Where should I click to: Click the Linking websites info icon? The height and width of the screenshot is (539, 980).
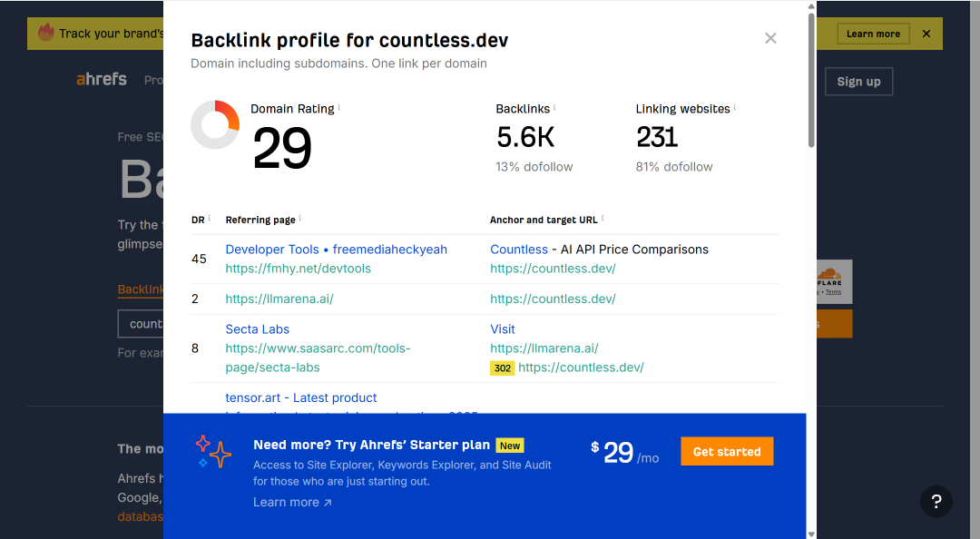click(734, 107)
